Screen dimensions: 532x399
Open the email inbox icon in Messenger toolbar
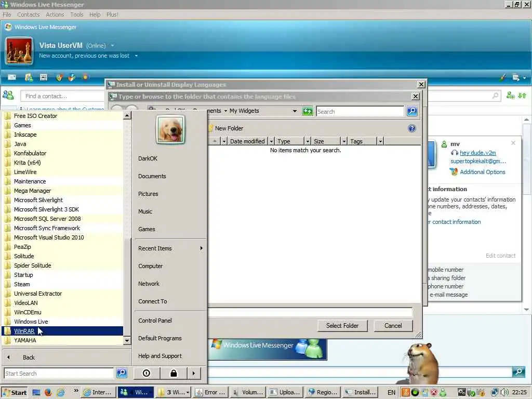[12, 77]
